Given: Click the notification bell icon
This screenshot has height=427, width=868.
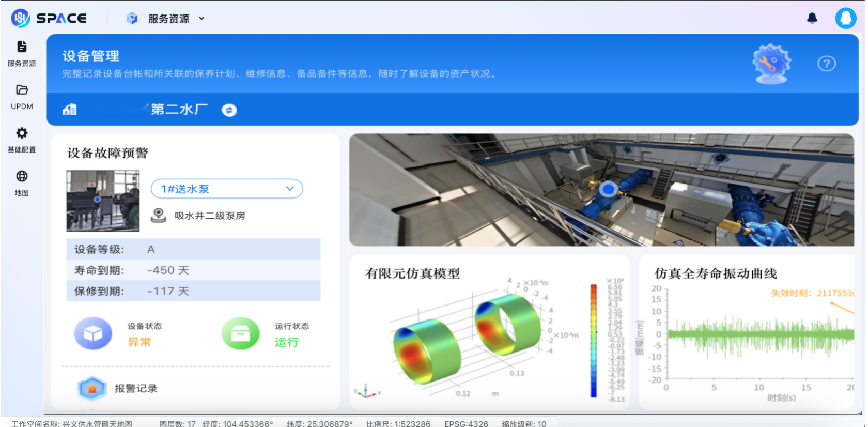Looking at the screenshot, I should 812,18.
